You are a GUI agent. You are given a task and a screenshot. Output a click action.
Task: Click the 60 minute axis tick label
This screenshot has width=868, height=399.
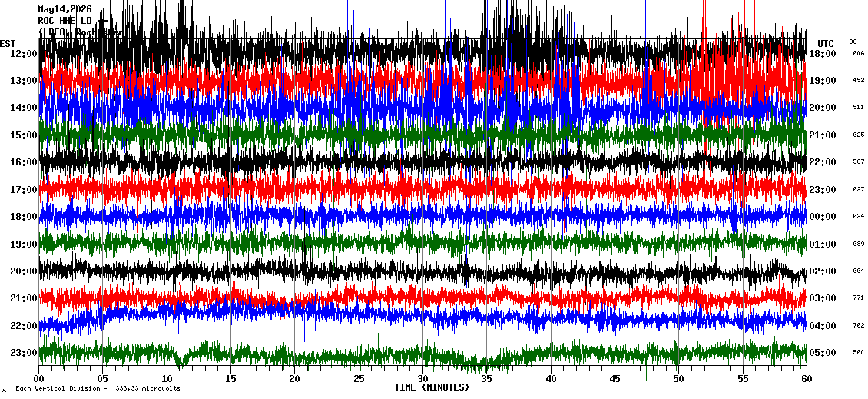807,379
